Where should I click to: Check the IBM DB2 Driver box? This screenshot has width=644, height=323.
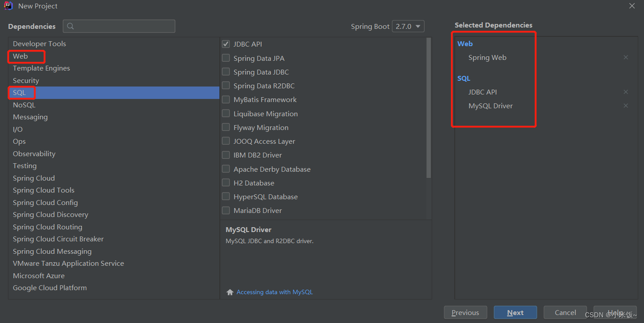[226, 155]
